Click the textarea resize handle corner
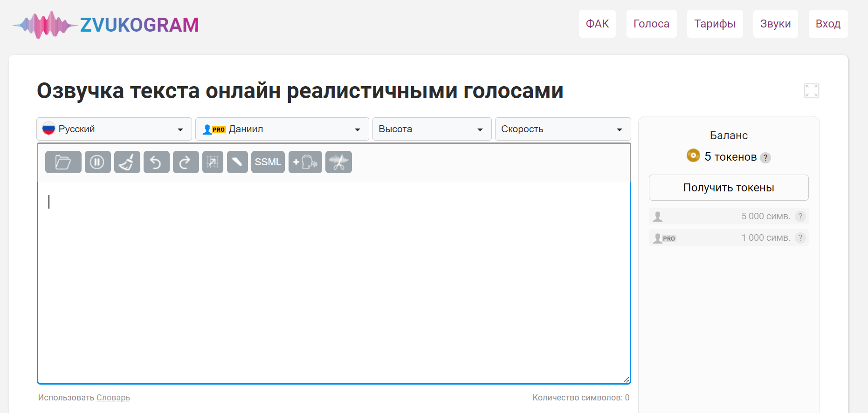 pyautogui.click(x=626, y=380)
